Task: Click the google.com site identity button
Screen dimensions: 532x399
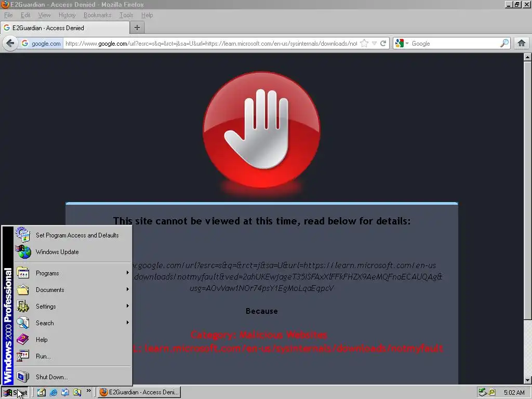Action: pyautogui.click(x=41, y=44)
